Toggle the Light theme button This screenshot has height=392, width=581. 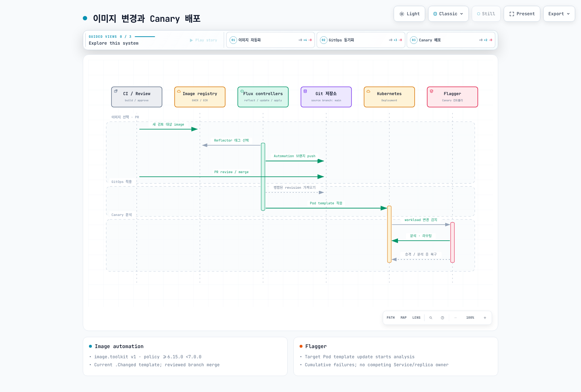409,14
